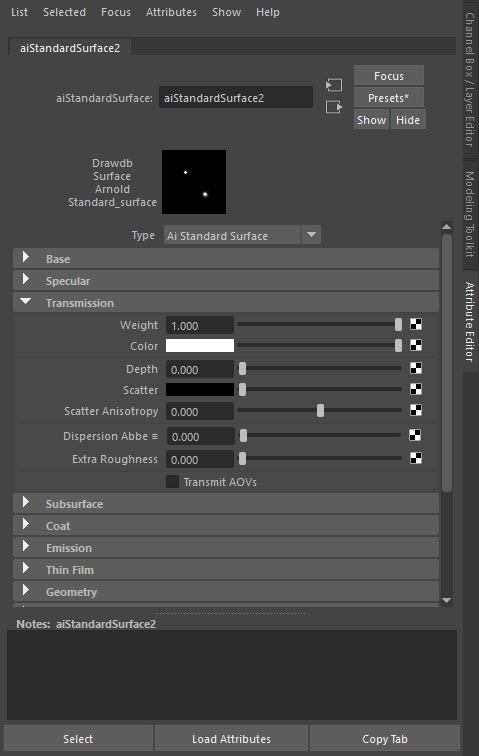Screen dimensions: 479x756
Task: Select the aiStandardSurface2 tab
Action: pos(70,48)
